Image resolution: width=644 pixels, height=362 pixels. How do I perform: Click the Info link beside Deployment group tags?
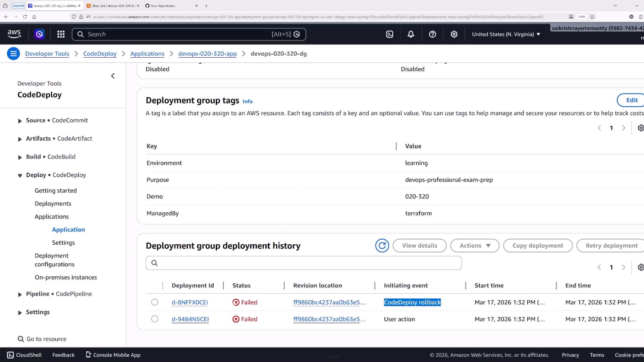point(248,102)
